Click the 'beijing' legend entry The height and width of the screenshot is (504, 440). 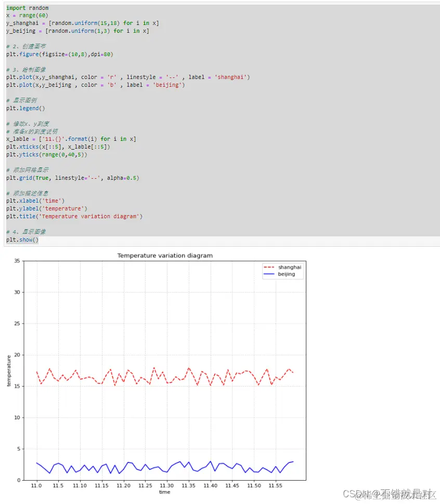(279, 274)
